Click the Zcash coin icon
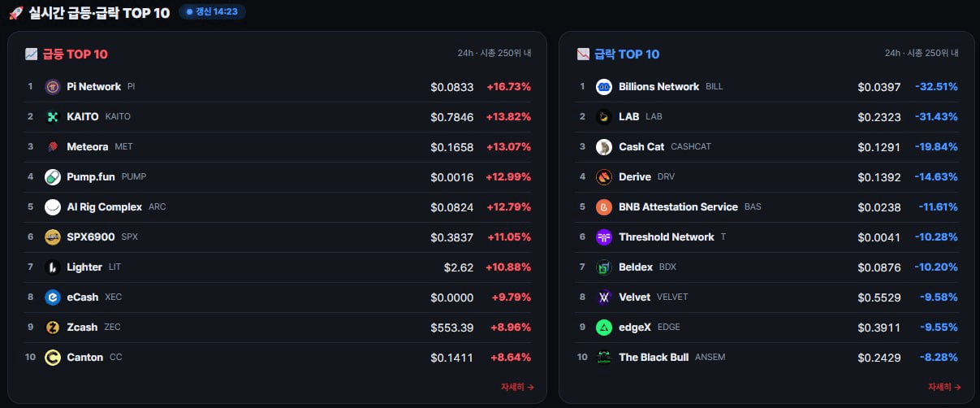The width and height of the screenshot is (980, 408). pyautogui.click(x=53, y=328)
